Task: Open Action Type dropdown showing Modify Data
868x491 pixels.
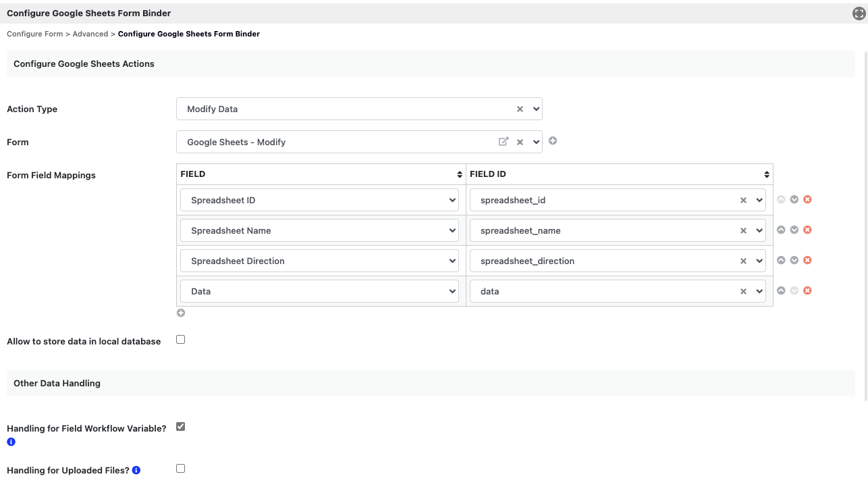Action: [359, 109]
